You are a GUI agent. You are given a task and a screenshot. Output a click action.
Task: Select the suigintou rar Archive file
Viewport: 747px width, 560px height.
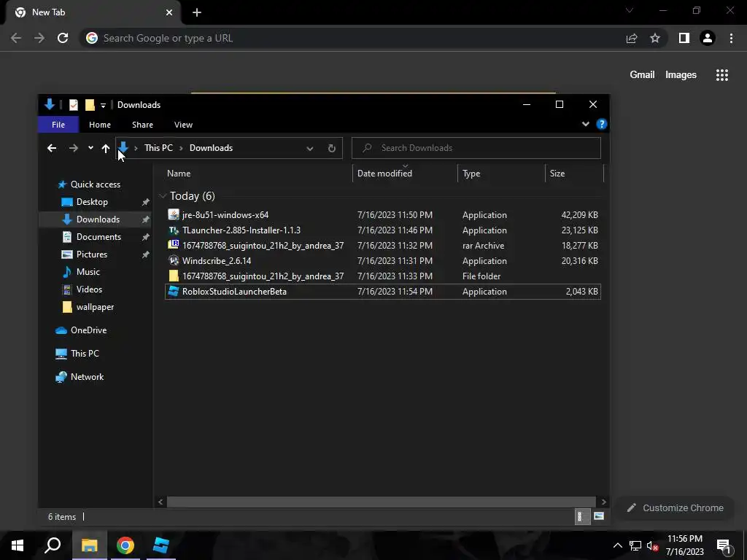(382, 245)
